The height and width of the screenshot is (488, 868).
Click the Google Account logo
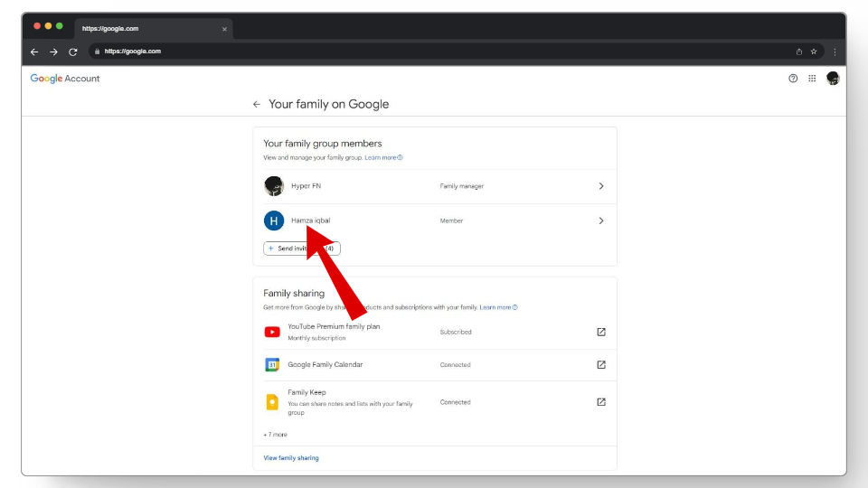65,79
